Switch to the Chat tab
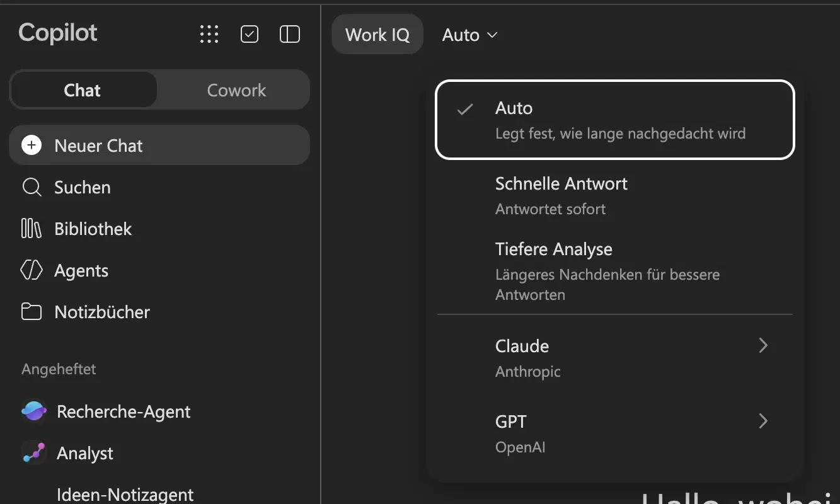 pos(83,90)
